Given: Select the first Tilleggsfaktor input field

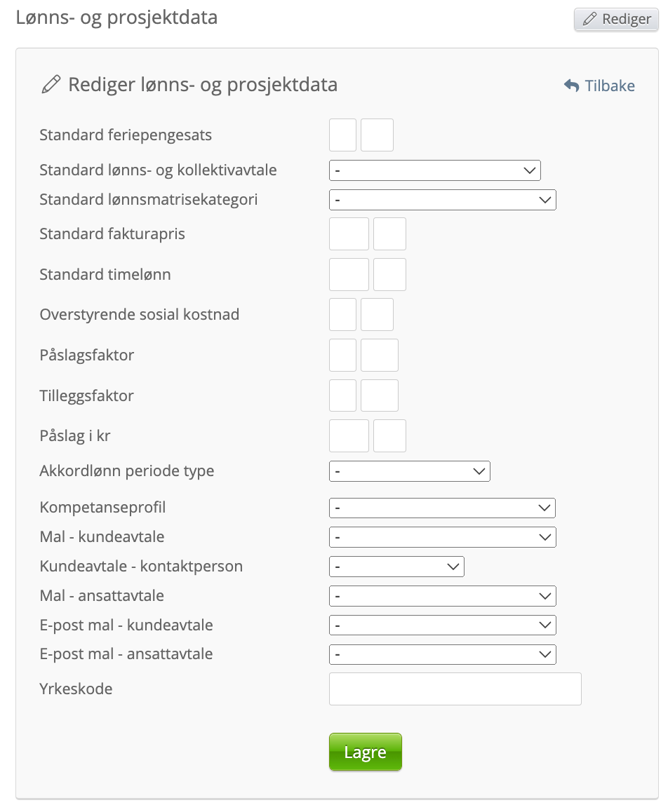Looking at the screenshot, I should click(x=343, y=395).
